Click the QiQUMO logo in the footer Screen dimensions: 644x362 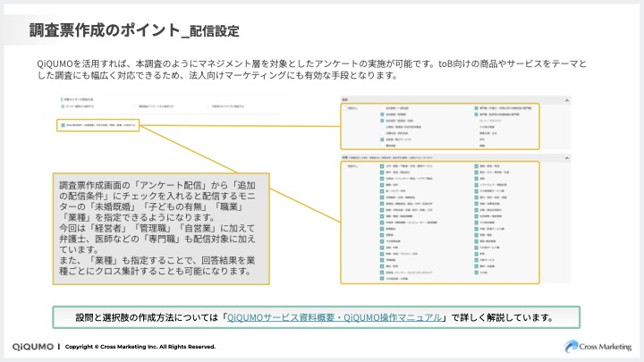[33, 347]
